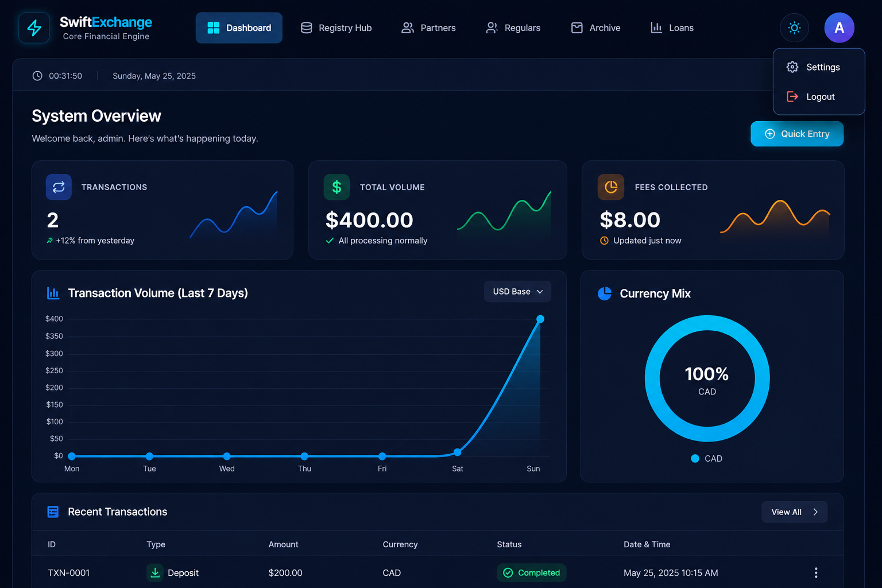Open the Loans section
The height and width of the screenshot is (588, 882).
click(x=672, y=28)
